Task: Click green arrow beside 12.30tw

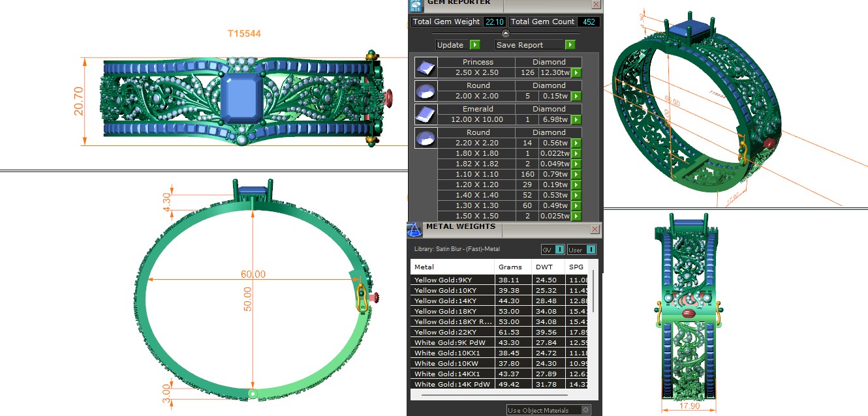Action: [576, 73]
